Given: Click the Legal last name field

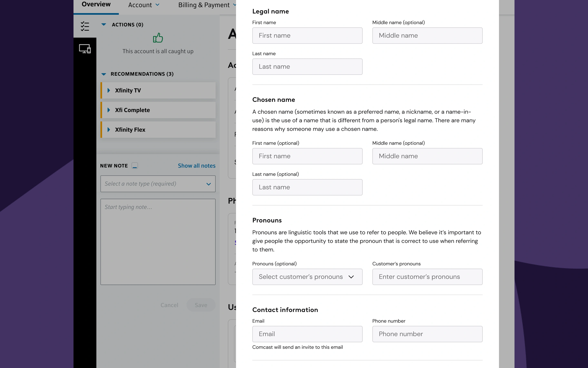Looking at the screenshot, I should coord(307,67).
